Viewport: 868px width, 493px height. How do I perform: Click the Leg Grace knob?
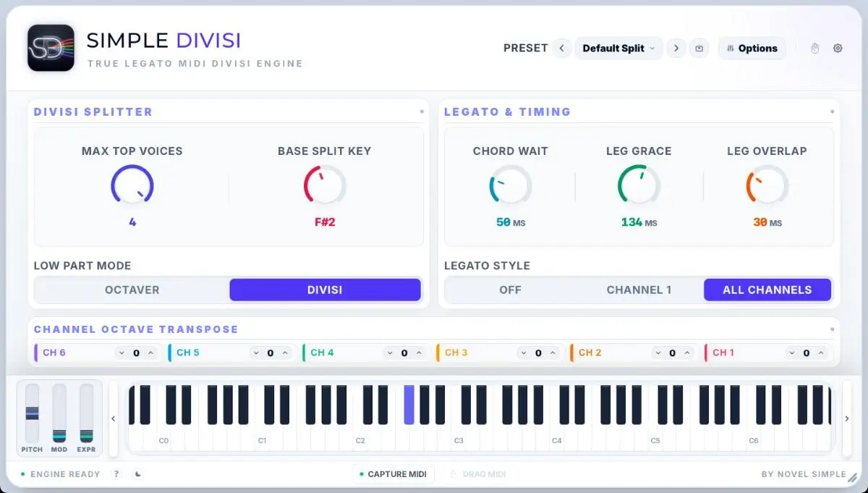(x=639, y=185)
